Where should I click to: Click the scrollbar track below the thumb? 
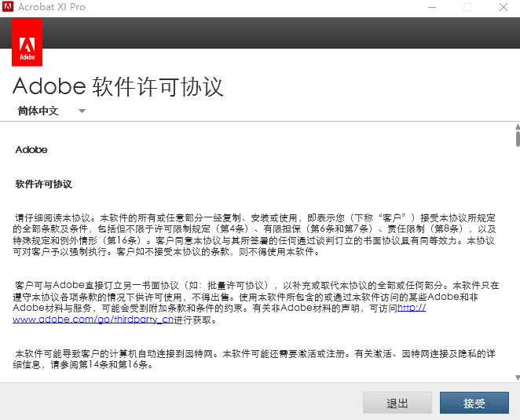[x=518, y=260]
